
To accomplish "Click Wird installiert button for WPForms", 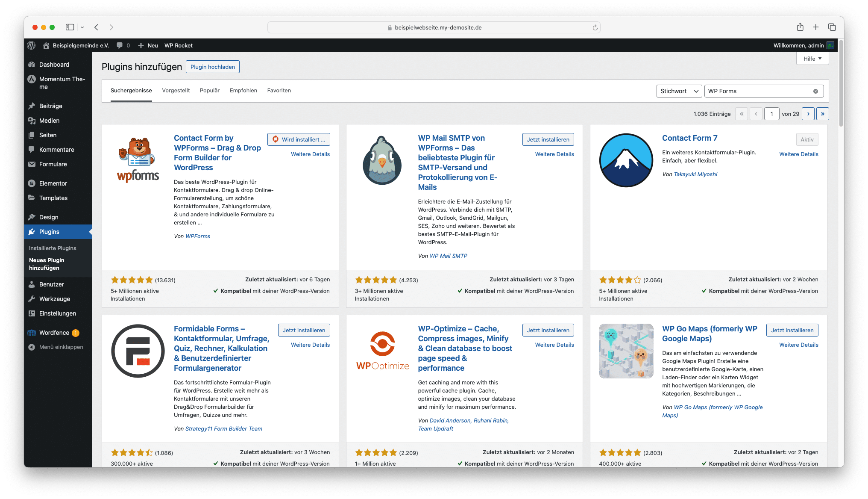I will 299,139.
